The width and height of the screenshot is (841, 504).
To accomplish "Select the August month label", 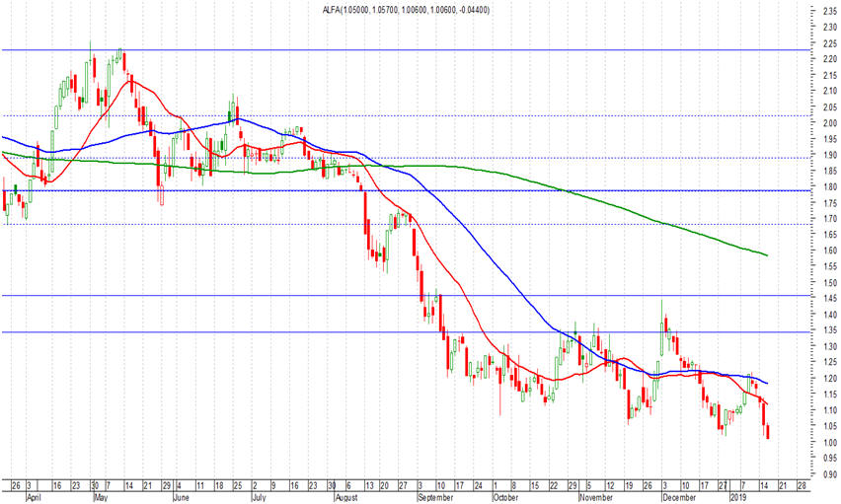I will (345, 497).
